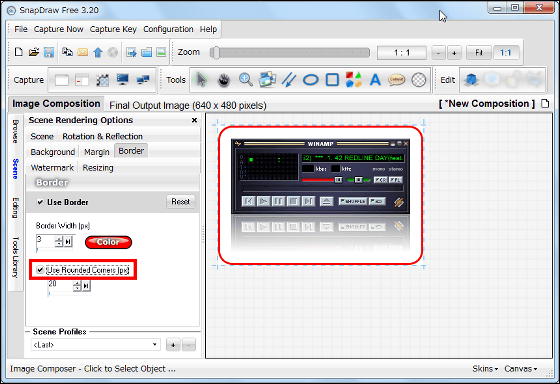Image resolution: width=560 pixels, height=384 pixels.
Task: Select the arrow pointer tool
Action: (202, 79)
